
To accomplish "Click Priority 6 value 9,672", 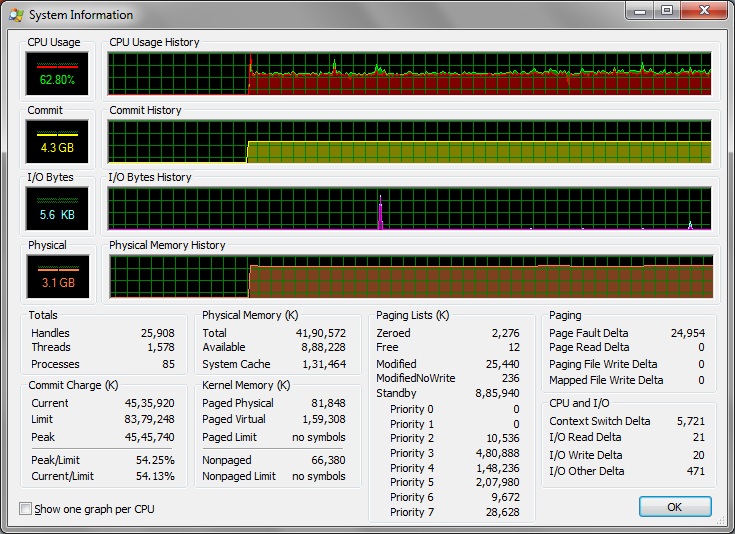I will point(505,497).
